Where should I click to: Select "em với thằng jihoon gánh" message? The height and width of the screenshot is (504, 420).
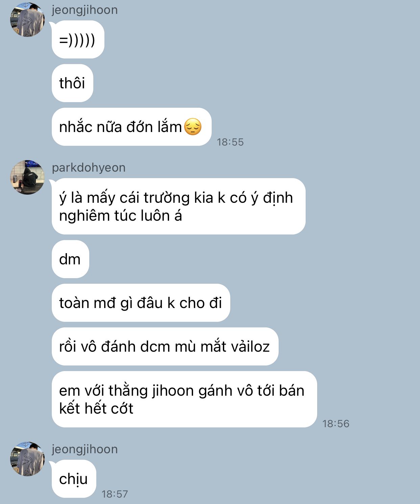(x=184, y=399)
